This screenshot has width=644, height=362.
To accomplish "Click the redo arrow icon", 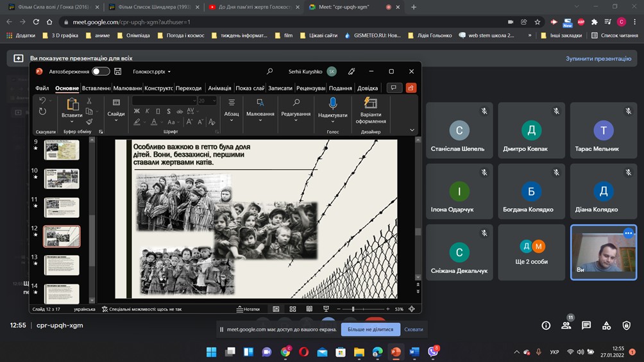I will [42, 111].
